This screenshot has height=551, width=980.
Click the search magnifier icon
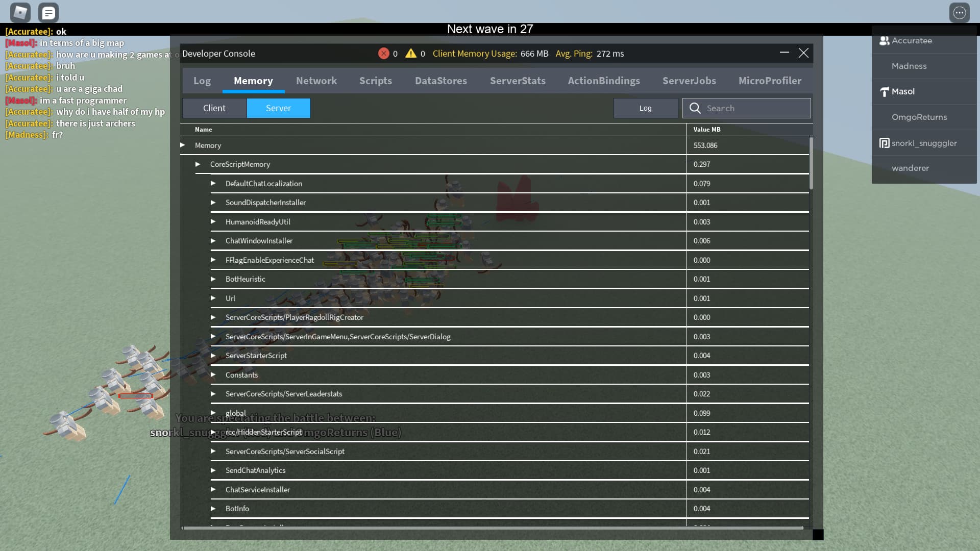click(695, 108)
